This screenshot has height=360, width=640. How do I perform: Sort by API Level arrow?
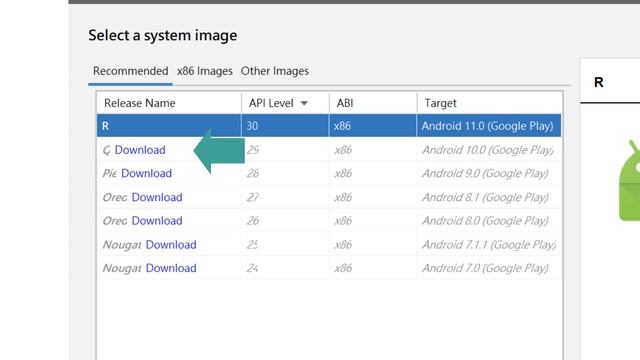click(304, 103)
